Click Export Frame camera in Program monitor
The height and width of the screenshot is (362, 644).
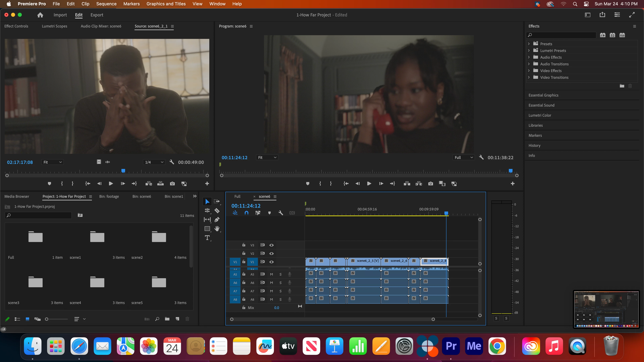[x=431, y=184]
